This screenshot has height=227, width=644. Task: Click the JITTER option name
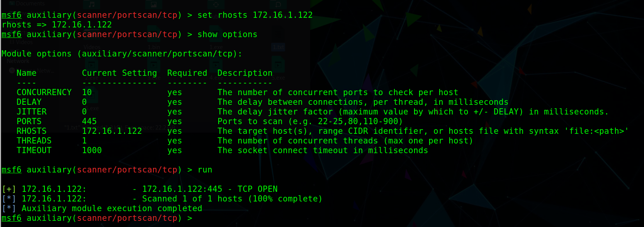[32, 112]
